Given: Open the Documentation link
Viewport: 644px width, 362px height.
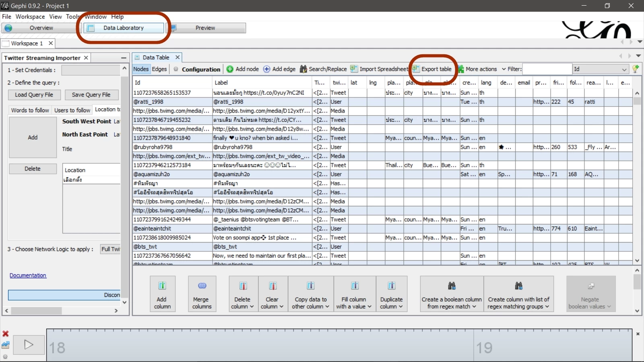Looking at the screenshot, I should [28, 276].
